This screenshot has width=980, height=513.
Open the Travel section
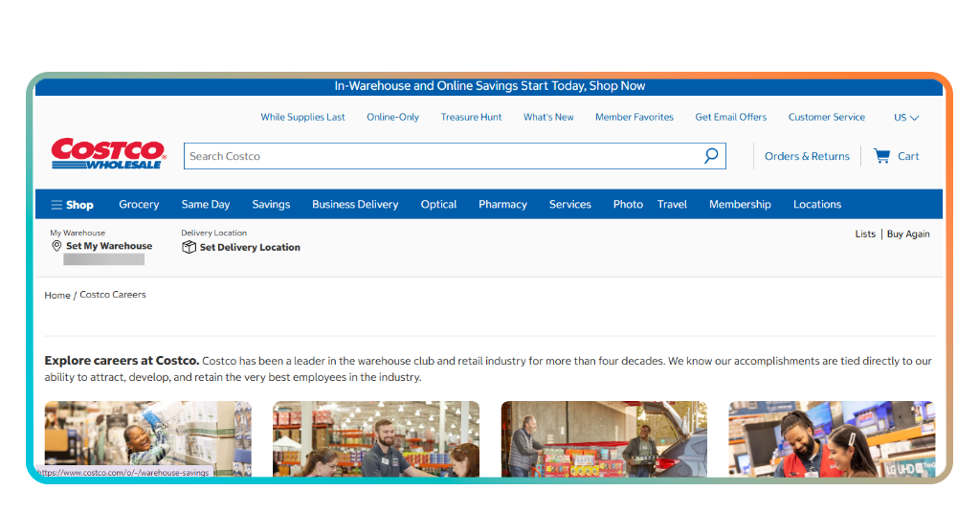click(672, 204)
